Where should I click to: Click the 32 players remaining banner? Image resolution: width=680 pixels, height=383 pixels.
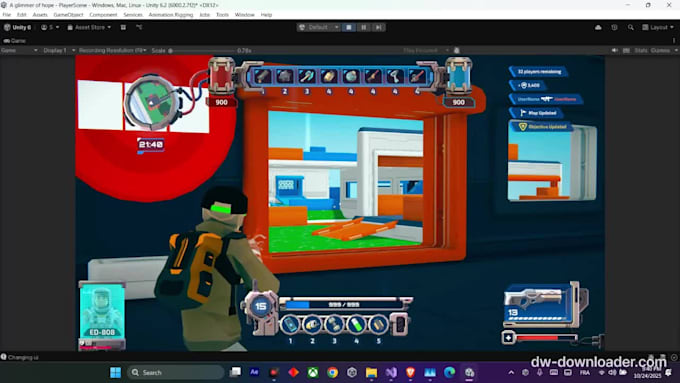pyautogui.click(x=539, y=72)
